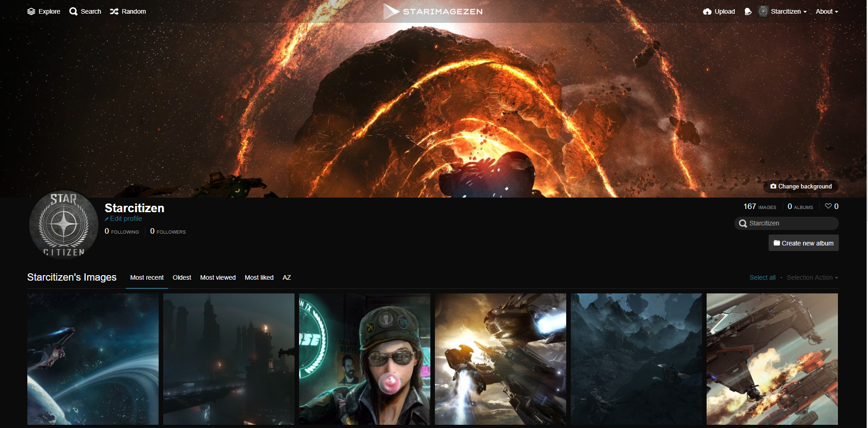Click the magnifier icon in profile search
868x428 pixels.
point(743,224)
